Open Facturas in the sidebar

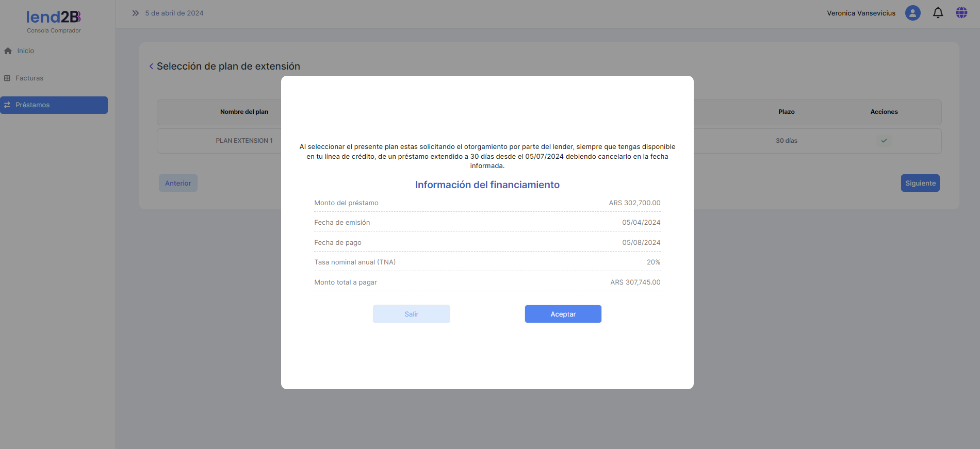(x=29, y=78)
